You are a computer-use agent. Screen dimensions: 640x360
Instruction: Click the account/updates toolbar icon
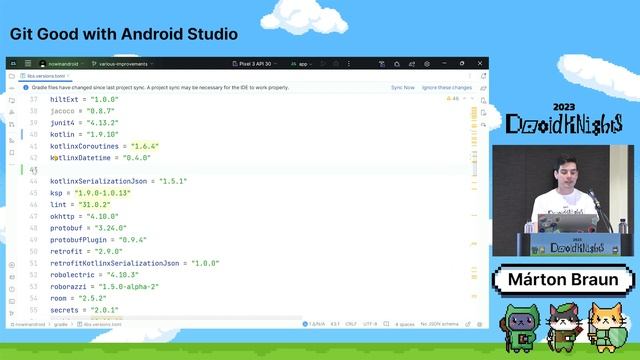[412, 64]
